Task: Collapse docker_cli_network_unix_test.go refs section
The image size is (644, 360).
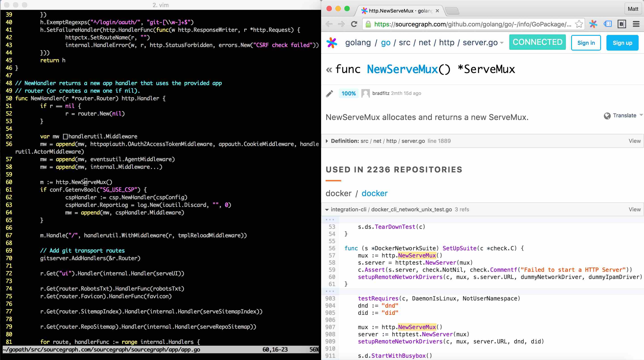Action: [x=327, y=210]
